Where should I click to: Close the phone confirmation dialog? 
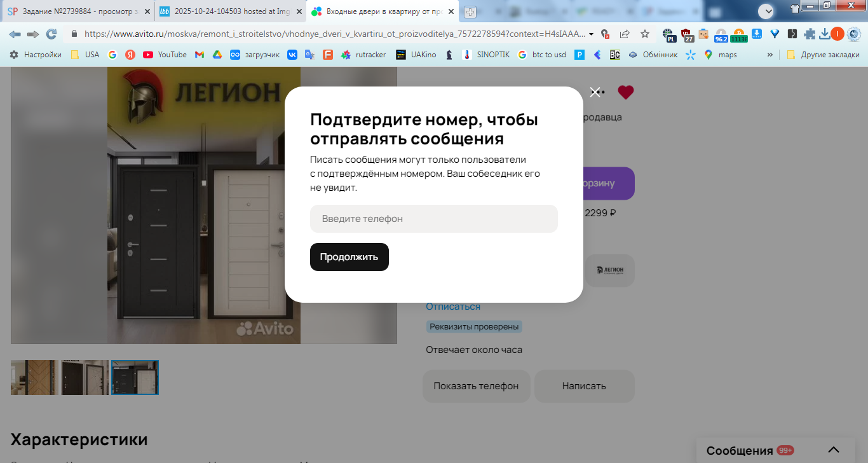[x=595, y=92]
